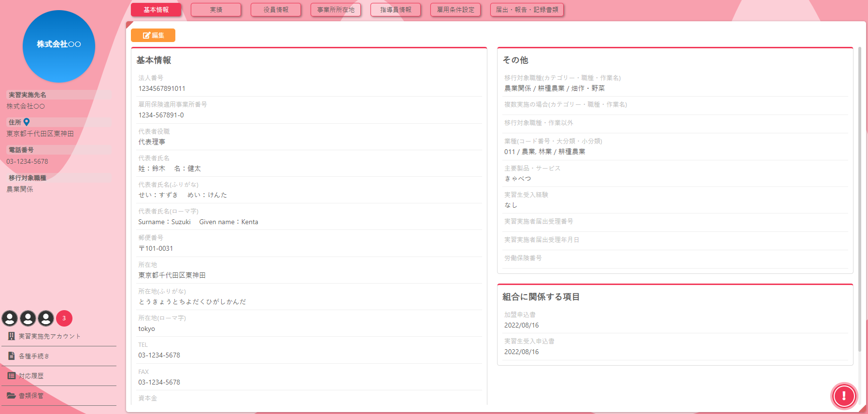The width and height of the screenshot is (868, 414).
Task: Open the 事業所所在地 tab
Action: pos(336,10)
